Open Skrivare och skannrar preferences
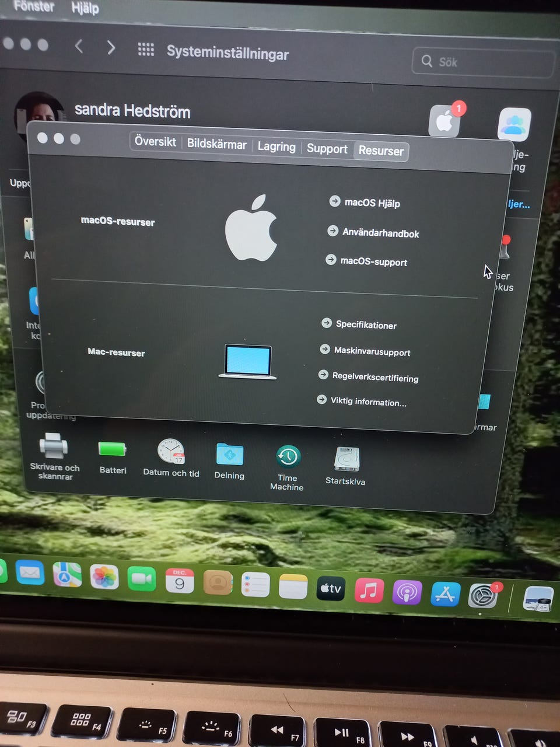The image size is (560, 747). pos(54,456)
